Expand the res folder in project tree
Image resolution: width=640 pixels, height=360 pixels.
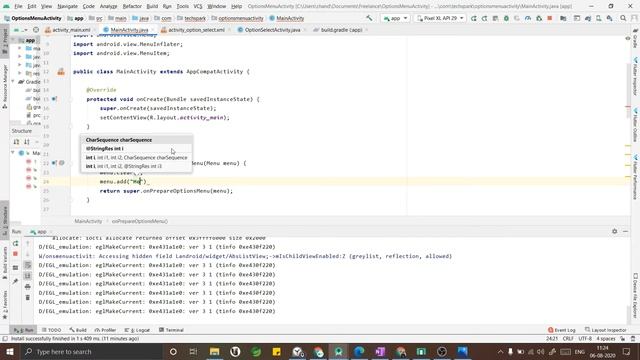click(x=19, y=73)
